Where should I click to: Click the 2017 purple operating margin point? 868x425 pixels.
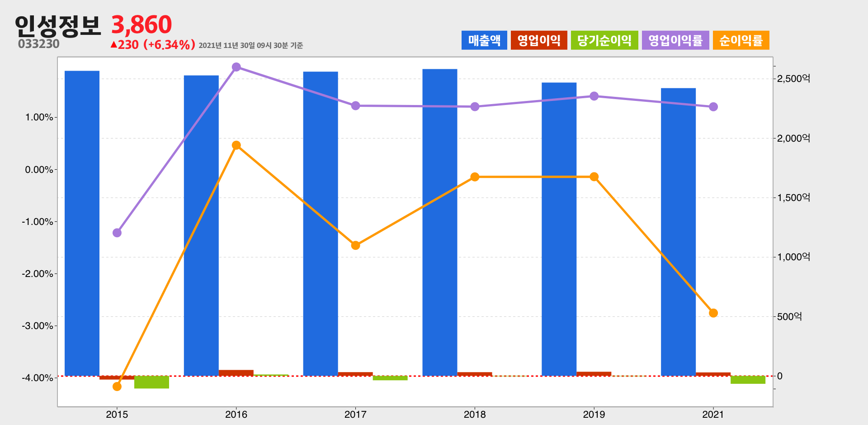[355, 105]
